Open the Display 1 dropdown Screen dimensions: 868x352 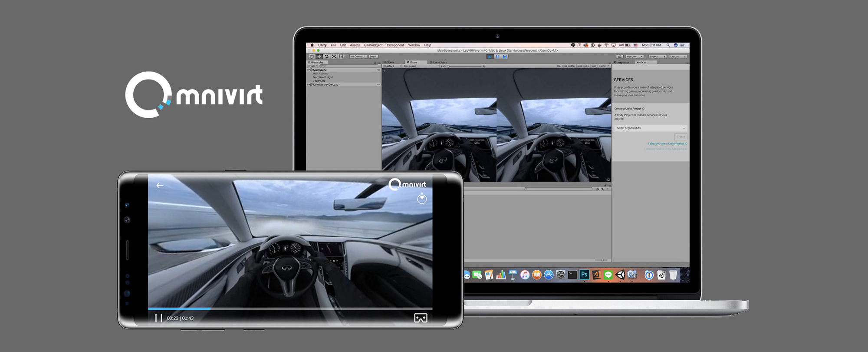point(392,66)
